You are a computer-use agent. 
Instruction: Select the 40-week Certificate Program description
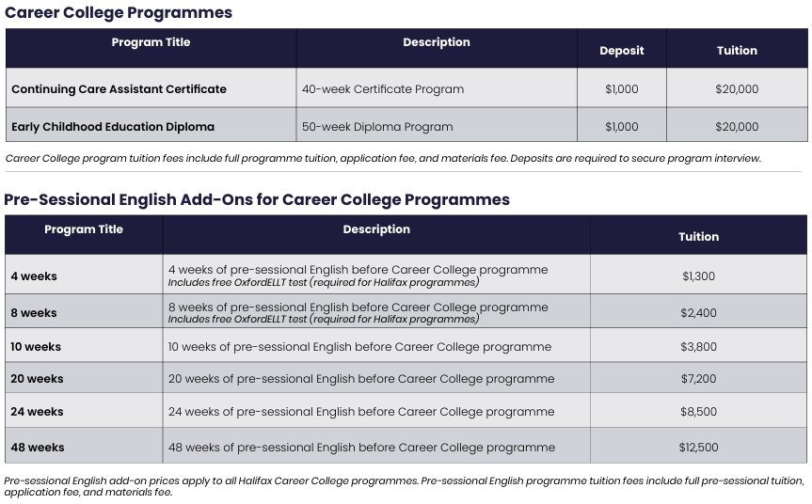click(383, 89)
